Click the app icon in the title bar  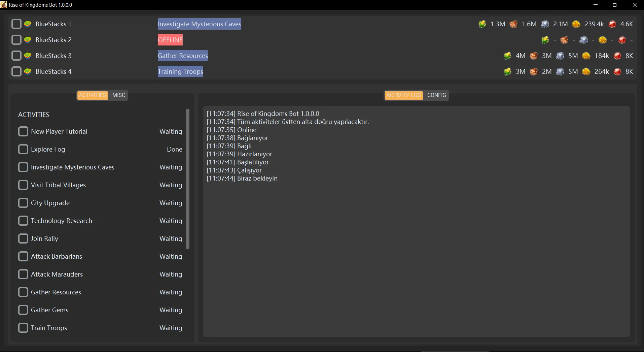pos(4,5)
